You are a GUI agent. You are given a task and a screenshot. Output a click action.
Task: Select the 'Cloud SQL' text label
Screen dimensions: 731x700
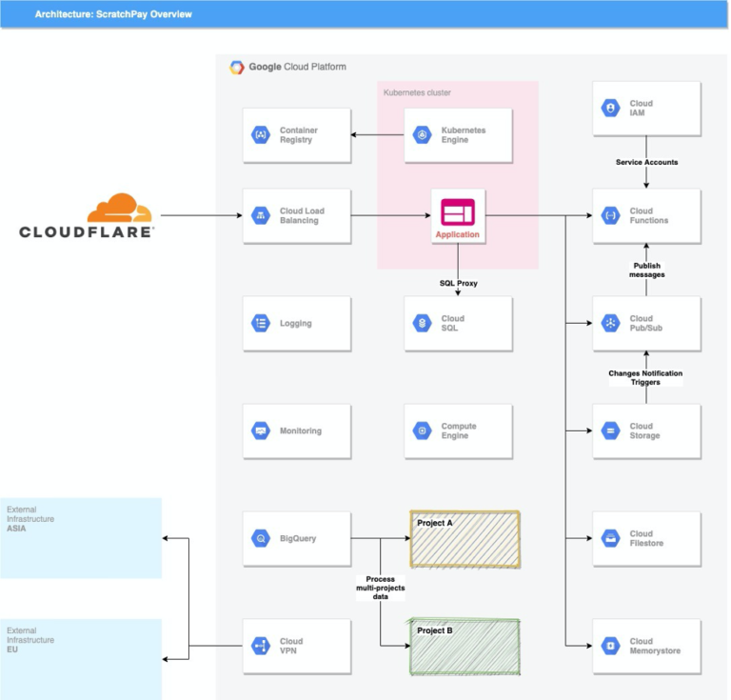click(453, 323)
